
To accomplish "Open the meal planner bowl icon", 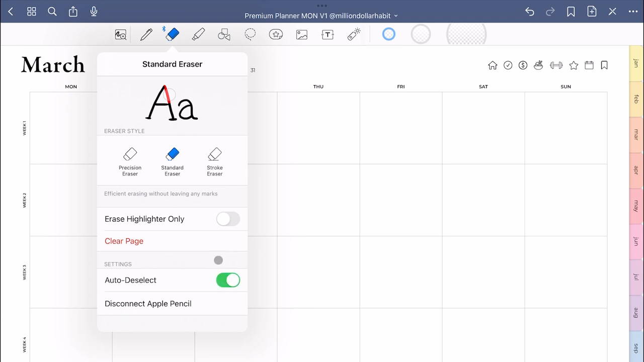I will pos(538,65).
